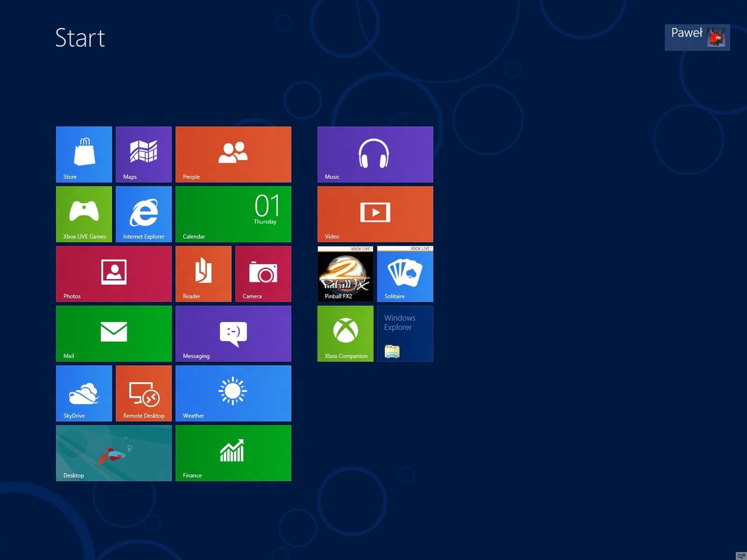Open Windows Explorer tile
747x560 pixels.
pos(405,334)
